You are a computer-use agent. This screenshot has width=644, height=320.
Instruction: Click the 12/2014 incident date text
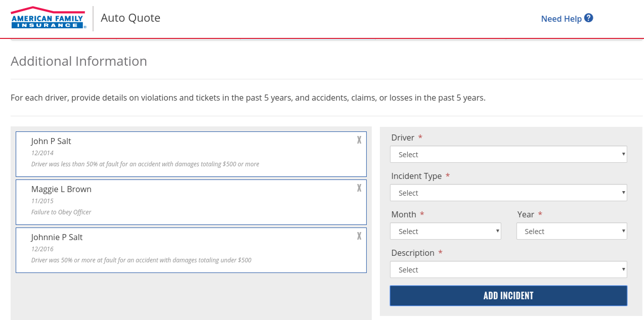(42, 153)
